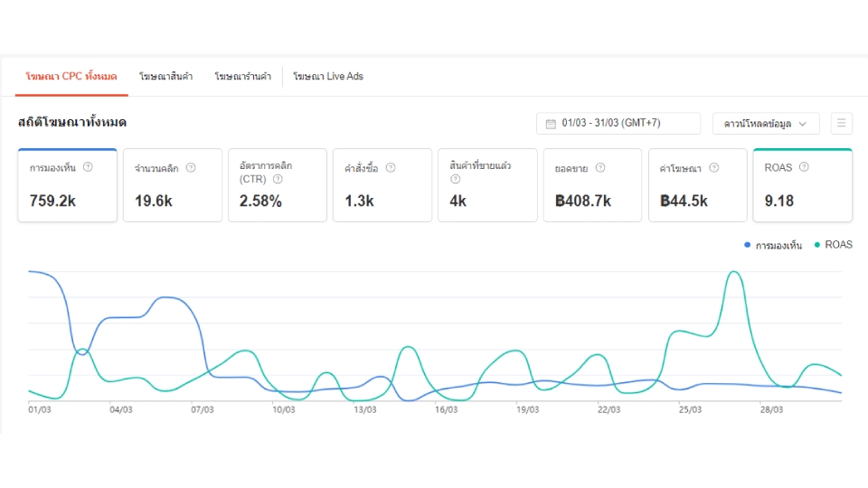Click help icon beside จำนวนคลิก

click(191, 168)
